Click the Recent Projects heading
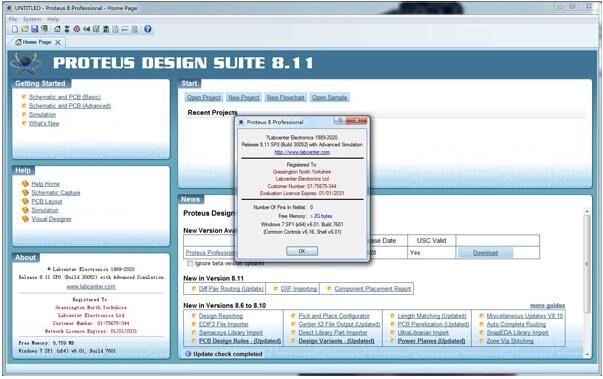The width and height of the screenshot is (603, 379). 212,113
